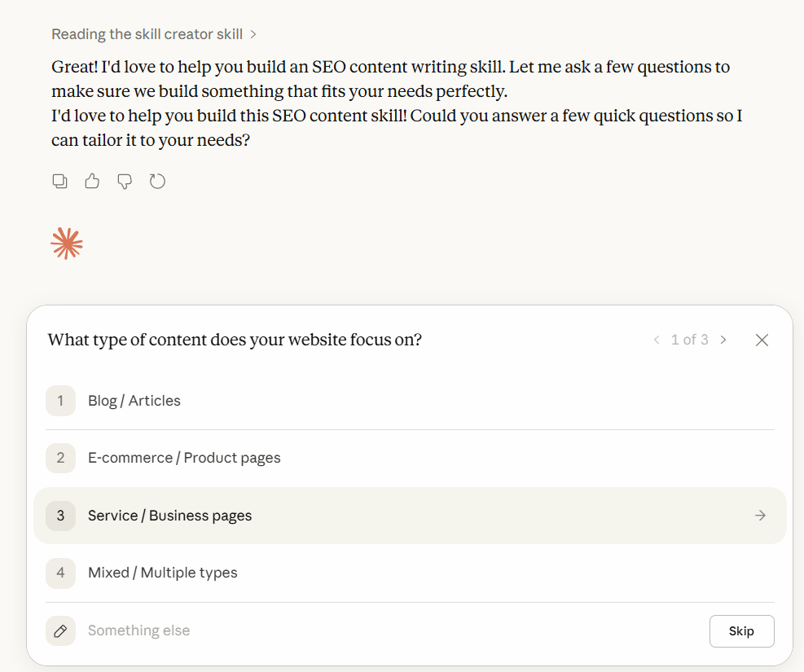The width and height of the screenshot is (804, 672).
Task: Click the number badge for Blog / Articles
Action: click(60, 400)
